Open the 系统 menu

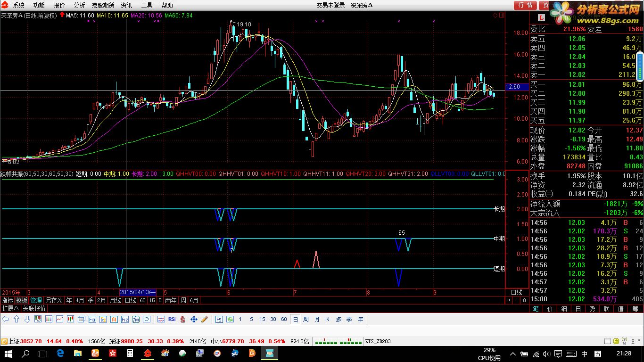(19, 5)
